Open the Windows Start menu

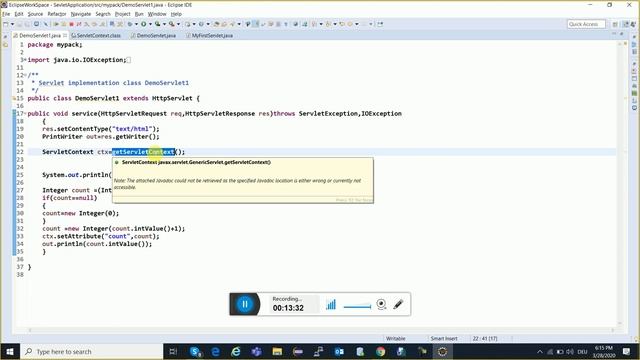[10, 351]
